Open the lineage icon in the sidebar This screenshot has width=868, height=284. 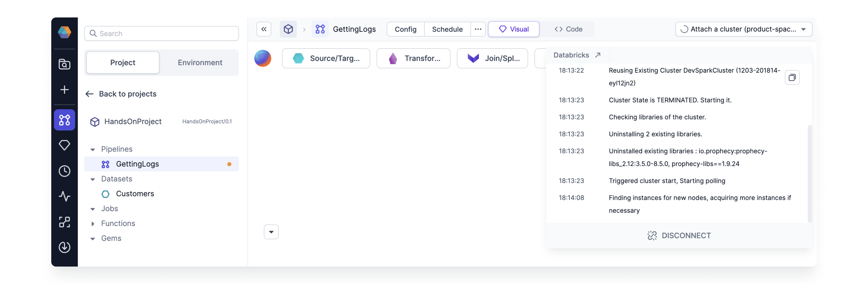[64, 222]
